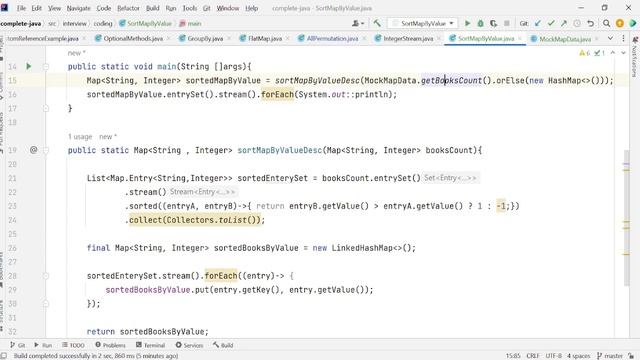Image resolution: width=640 pixels, height=360 pixels.
Task: Open the Services tool window
Action: coord(189,345)
